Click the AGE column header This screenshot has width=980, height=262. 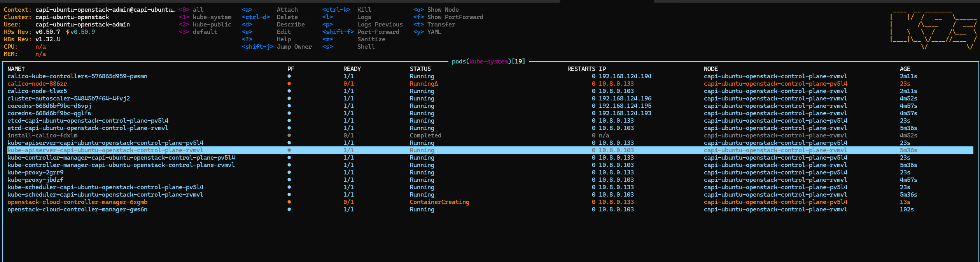(905, 69)
